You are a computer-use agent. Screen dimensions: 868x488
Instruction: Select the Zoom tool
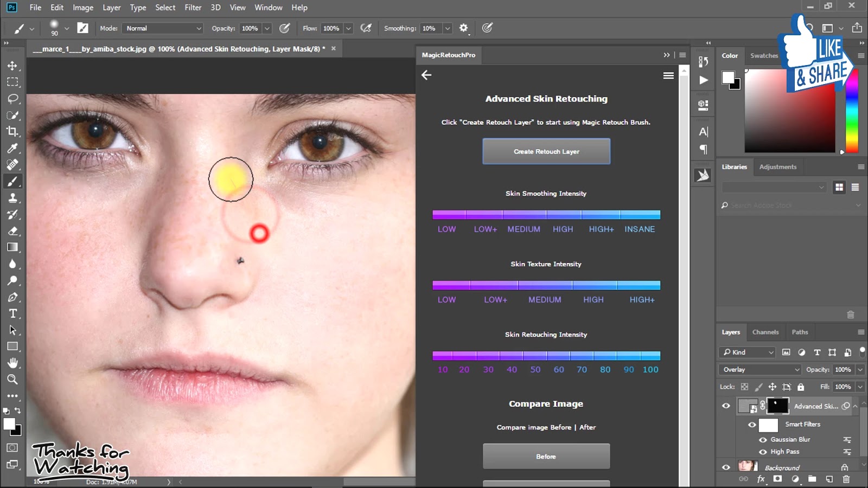pyautogui.click(x=12, y=380)
